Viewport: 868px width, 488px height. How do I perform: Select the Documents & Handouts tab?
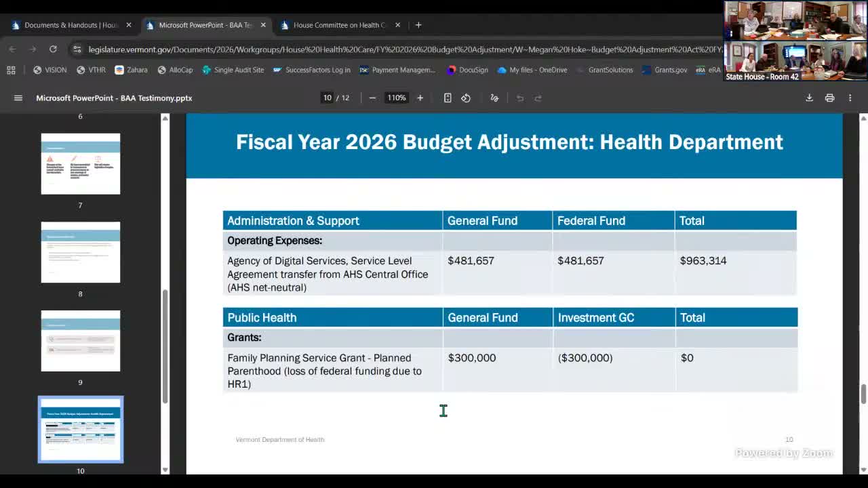[68, 24]
